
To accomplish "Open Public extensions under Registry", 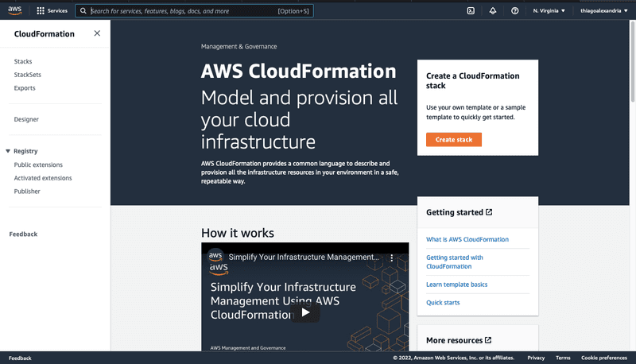I will point(38,165).
